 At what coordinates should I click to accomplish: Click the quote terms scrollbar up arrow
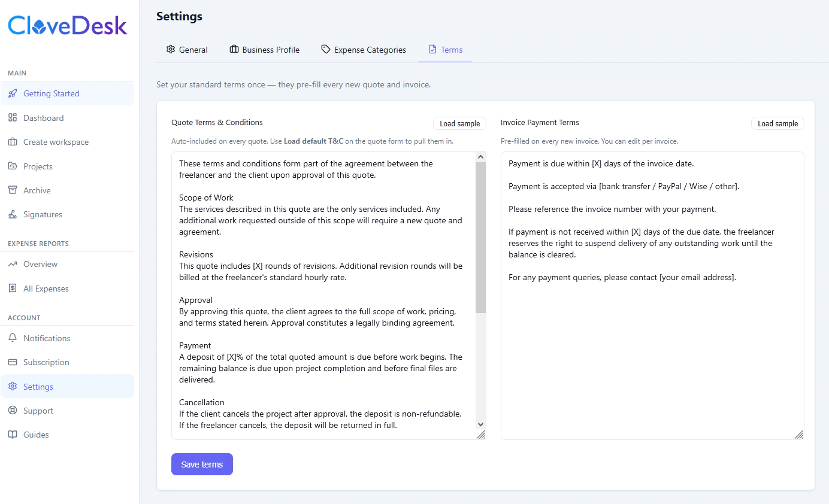click(480, 157)
